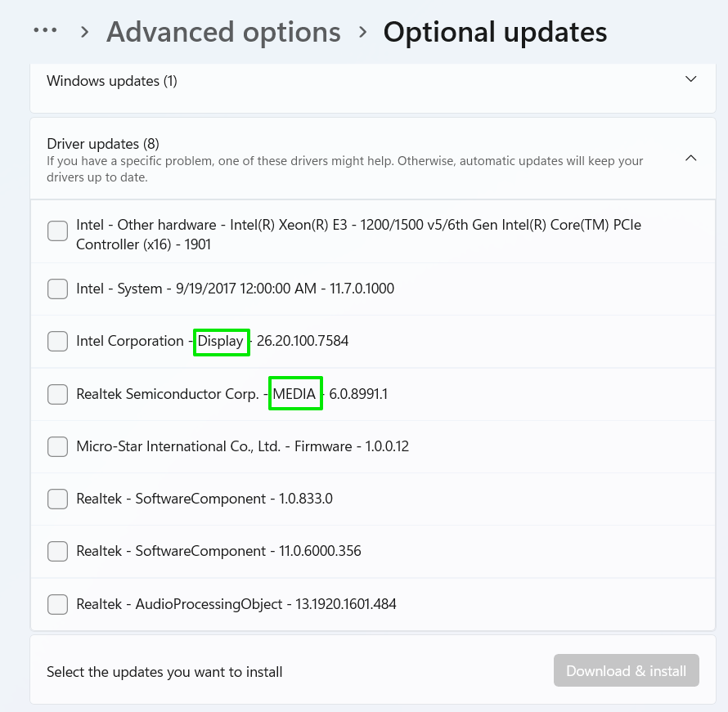Click the Optional updates page title

(495, 32)
